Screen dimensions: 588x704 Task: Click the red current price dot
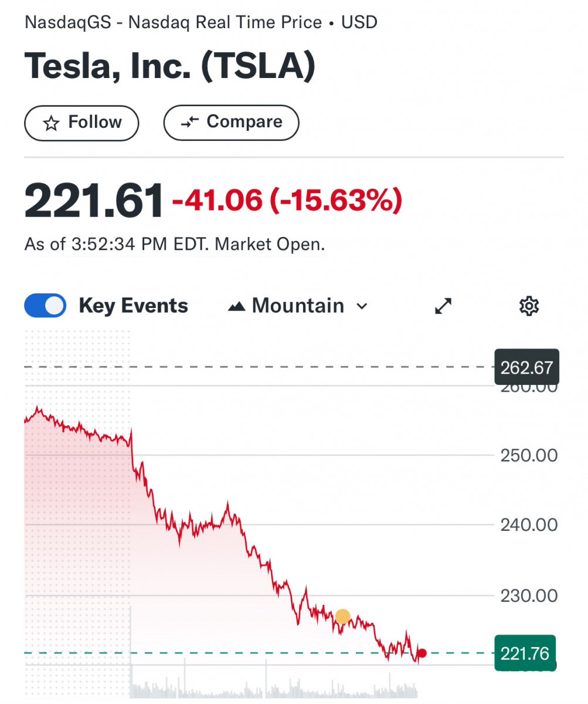422,653
